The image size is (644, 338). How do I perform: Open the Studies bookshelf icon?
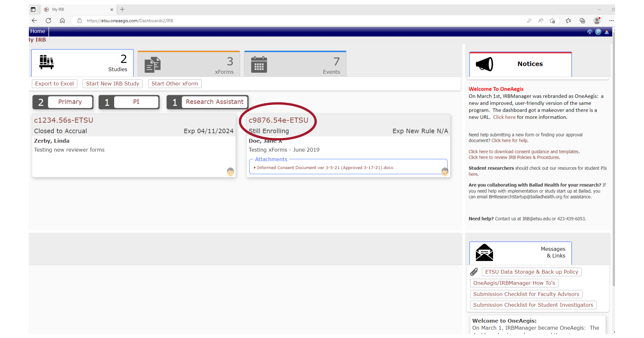coord(46,63)
